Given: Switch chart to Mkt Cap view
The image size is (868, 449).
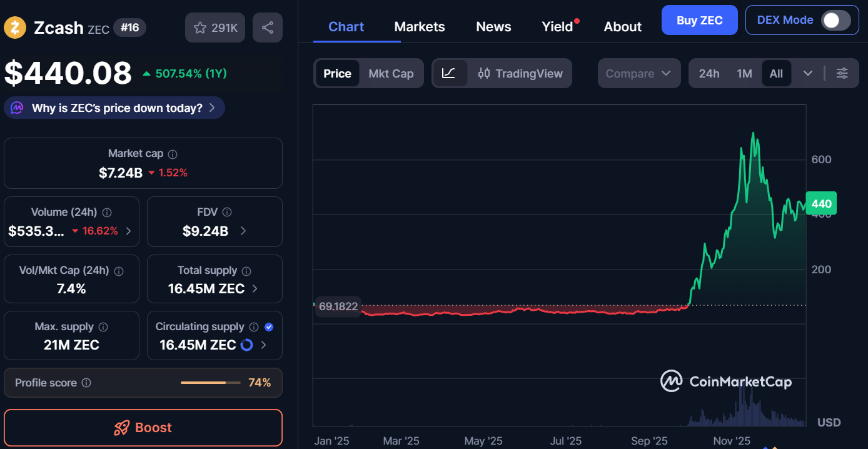Looking at the screenshot, I should [391, 73].
